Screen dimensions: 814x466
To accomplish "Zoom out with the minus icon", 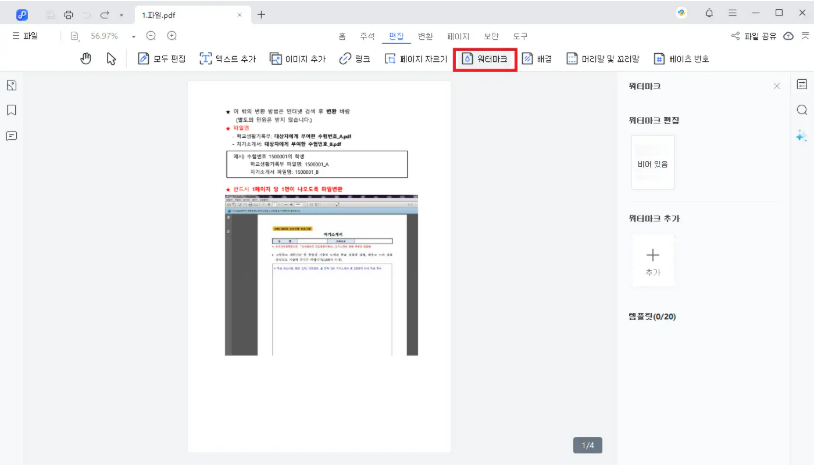I will pyautogui.click(x=151, y=36).
